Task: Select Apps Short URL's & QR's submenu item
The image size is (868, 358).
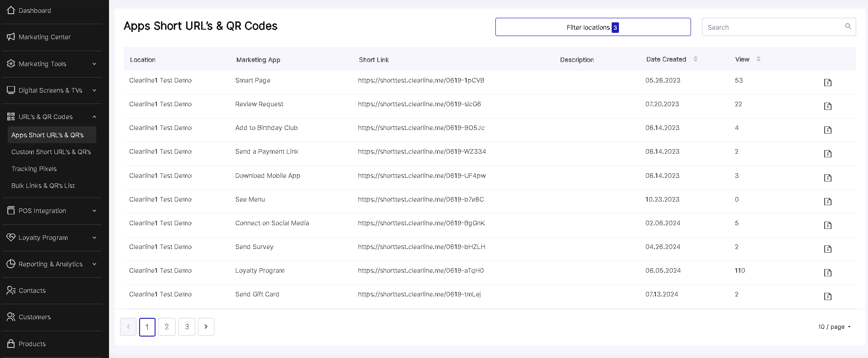Action: [52, 135]
